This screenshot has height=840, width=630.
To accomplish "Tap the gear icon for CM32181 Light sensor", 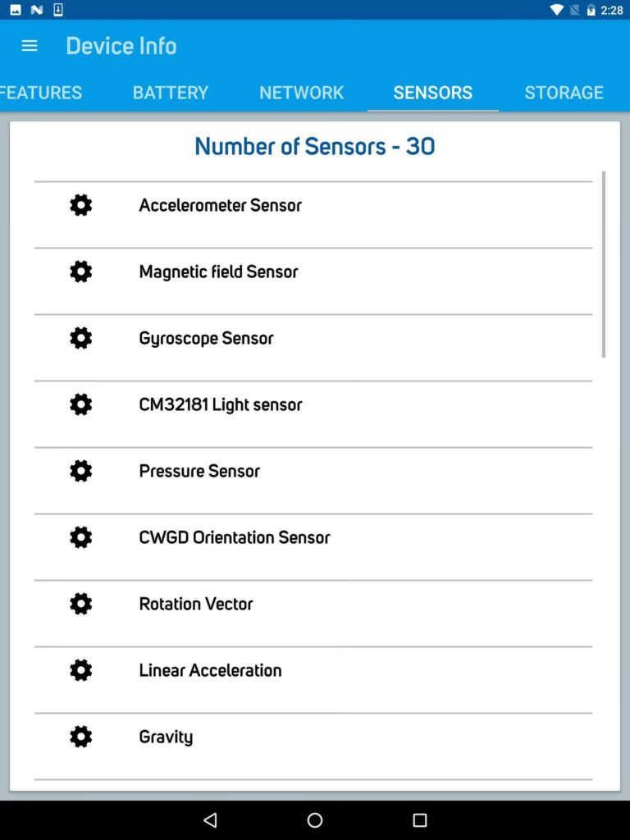I will pos(80,404).
